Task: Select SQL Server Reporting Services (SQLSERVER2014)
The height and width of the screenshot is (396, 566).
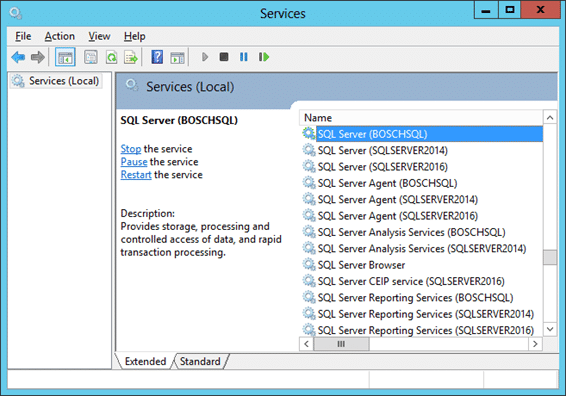Action: [422, 314]
